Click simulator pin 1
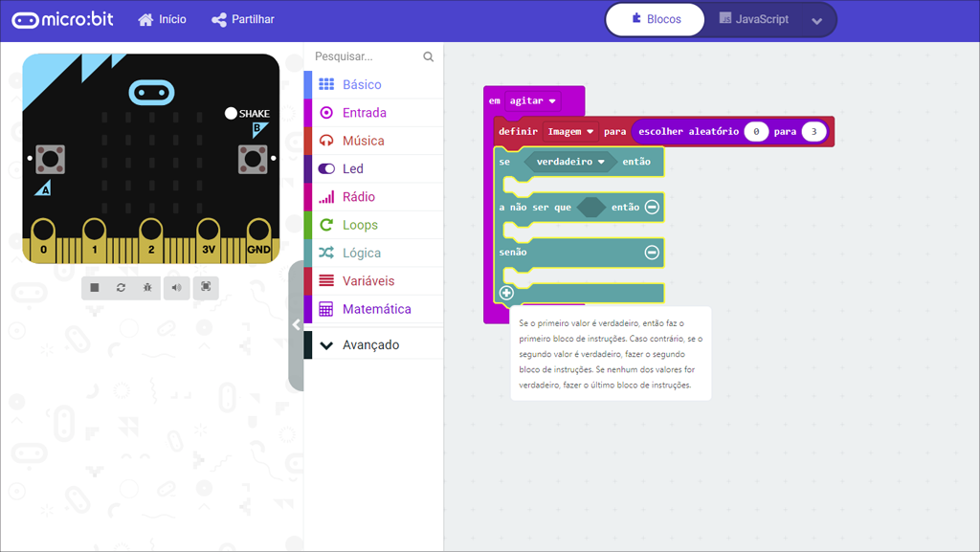Screen dimensions: 980x552 [95, 240]
